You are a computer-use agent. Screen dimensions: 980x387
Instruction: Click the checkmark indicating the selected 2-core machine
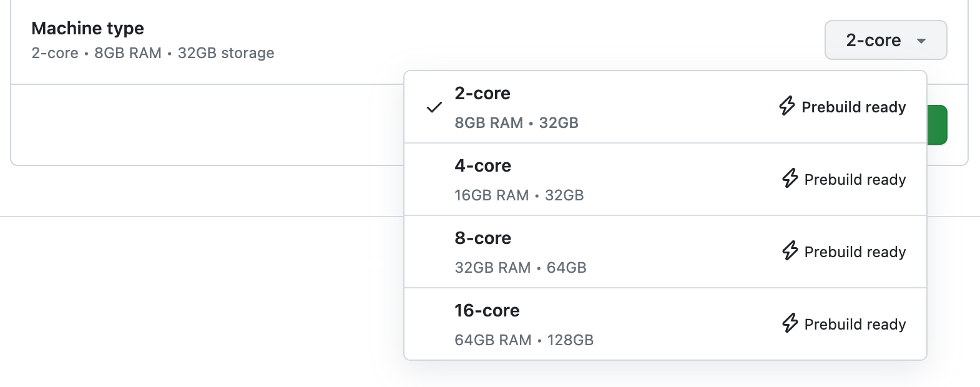coord(433,107)
